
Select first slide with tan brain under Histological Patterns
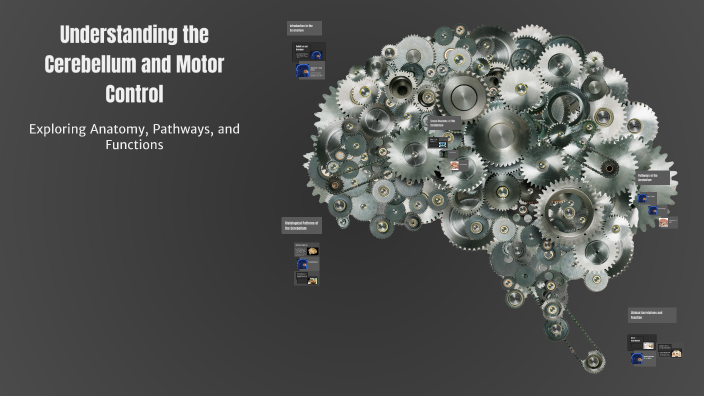point(307,250)
